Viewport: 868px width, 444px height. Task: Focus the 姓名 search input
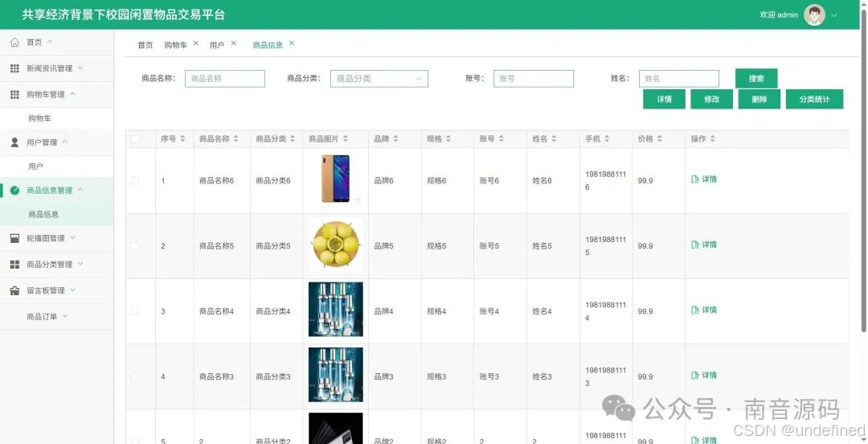pos(678,79)
